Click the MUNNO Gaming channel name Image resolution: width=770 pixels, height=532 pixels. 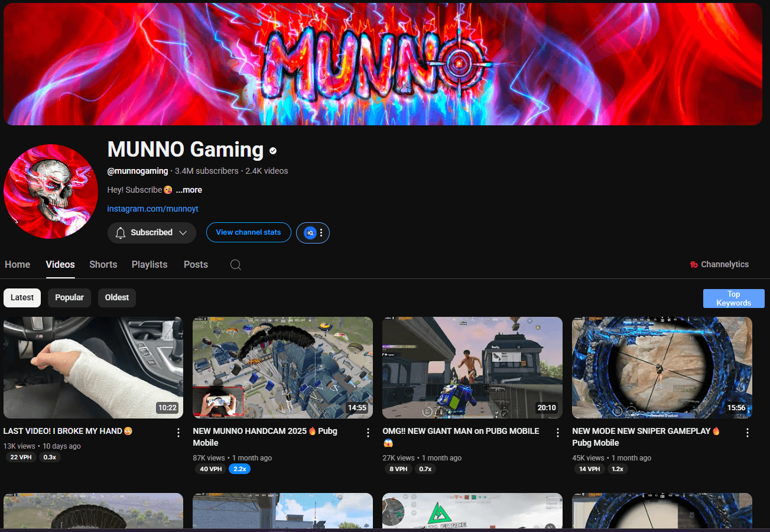pyautogui.click(x=186, y=150)
